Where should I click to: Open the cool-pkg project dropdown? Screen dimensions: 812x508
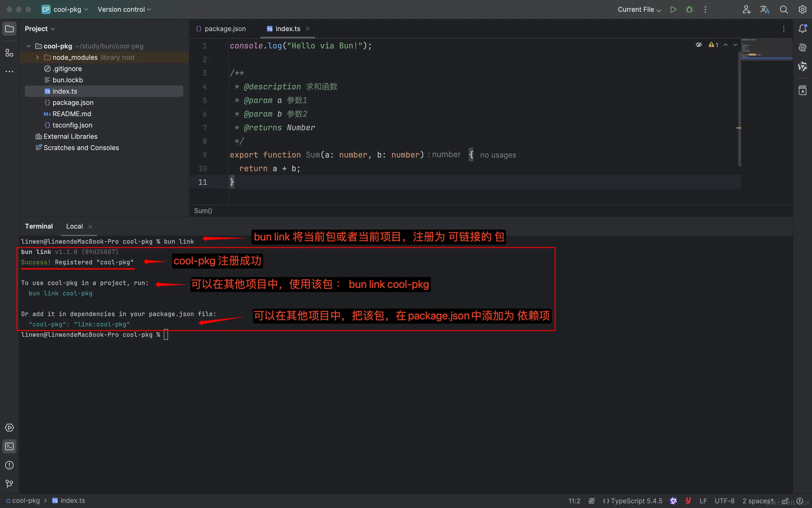coord(65,9)
